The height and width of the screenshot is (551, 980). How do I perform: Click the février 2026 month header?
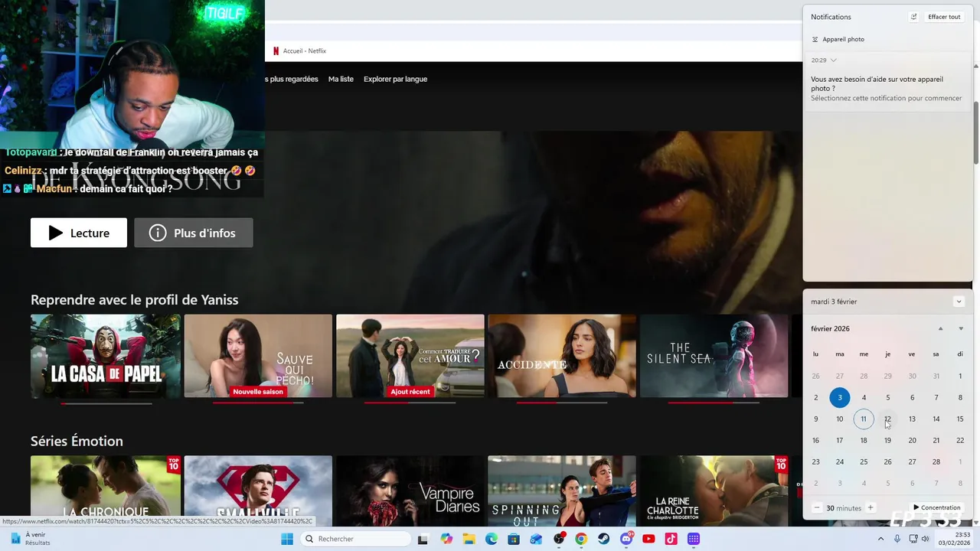point(830,328)
